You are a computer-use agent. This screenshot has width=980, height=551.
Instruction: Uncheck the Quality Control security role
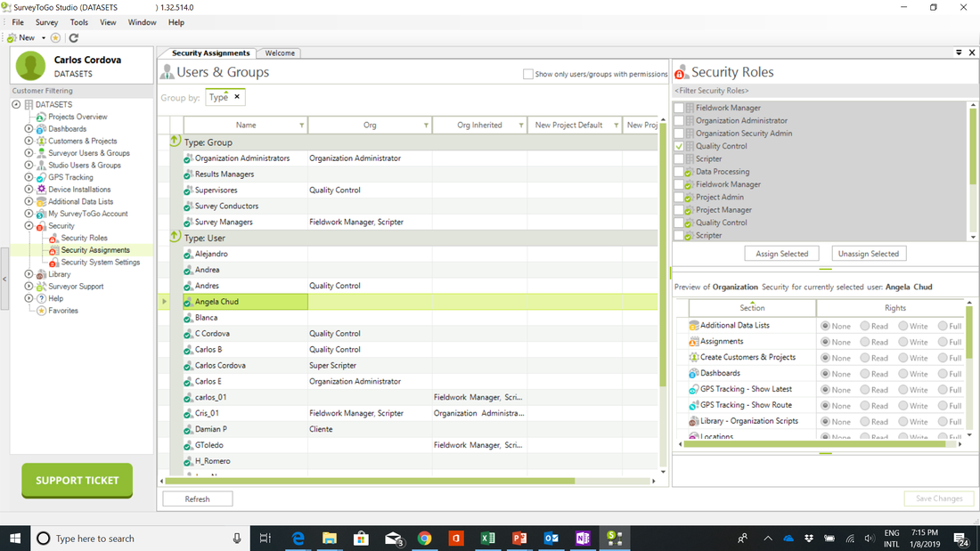[x=679, y=146]
